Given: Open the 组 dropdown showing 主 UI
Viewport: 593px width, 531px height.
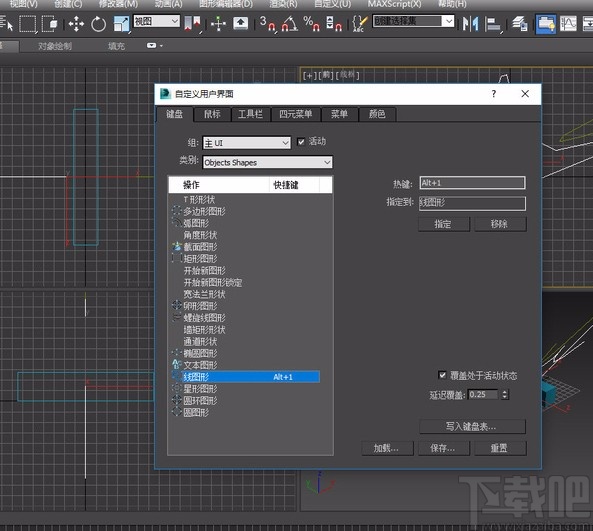Looking at the screenshot, I should point(247,143).
